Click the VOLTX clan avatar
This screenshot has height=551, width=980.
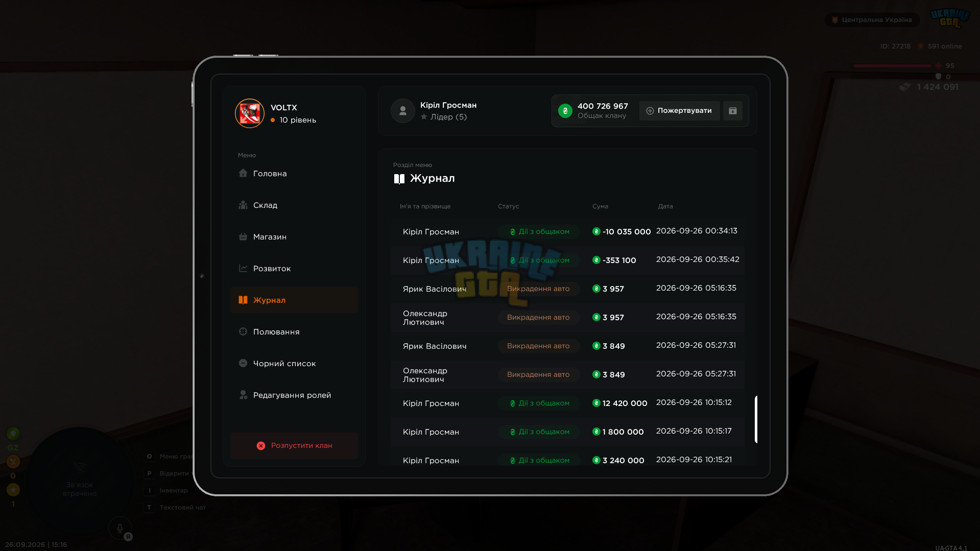[250, 113]
